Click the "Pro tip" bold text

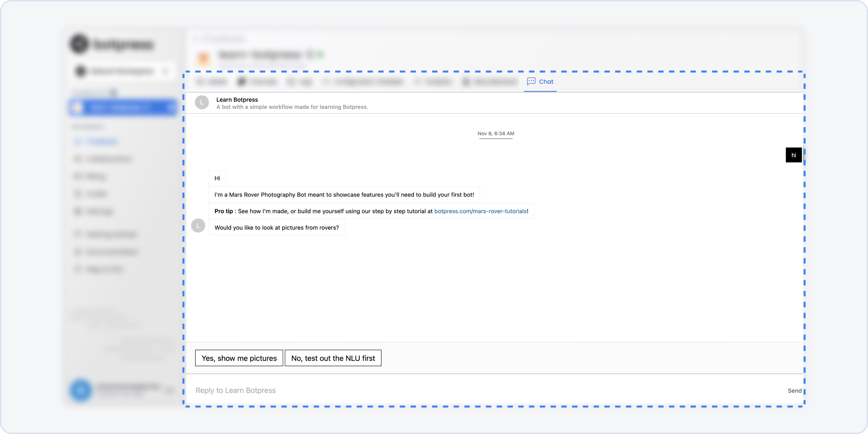(224, 211)
